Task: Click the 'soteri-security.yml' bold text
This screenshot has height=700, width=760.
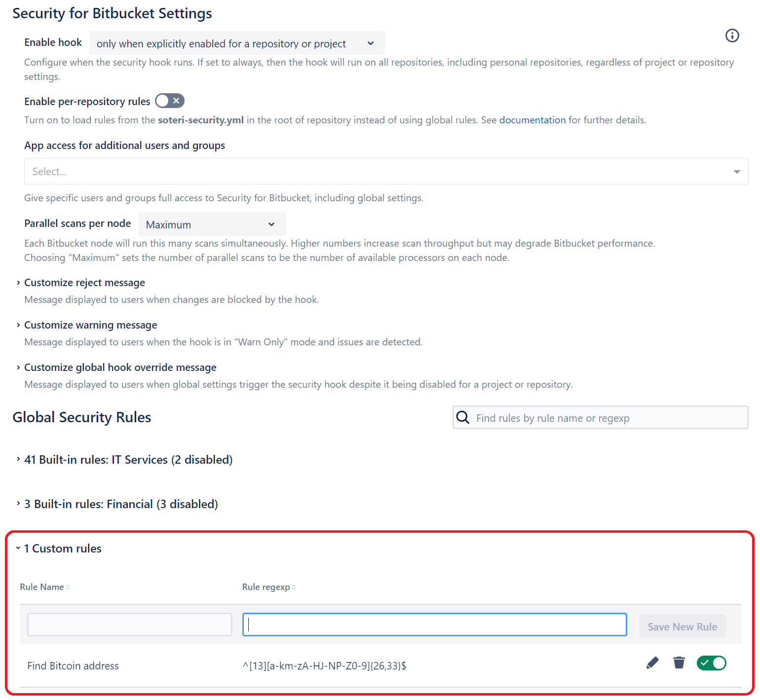Action: (201, 120)
